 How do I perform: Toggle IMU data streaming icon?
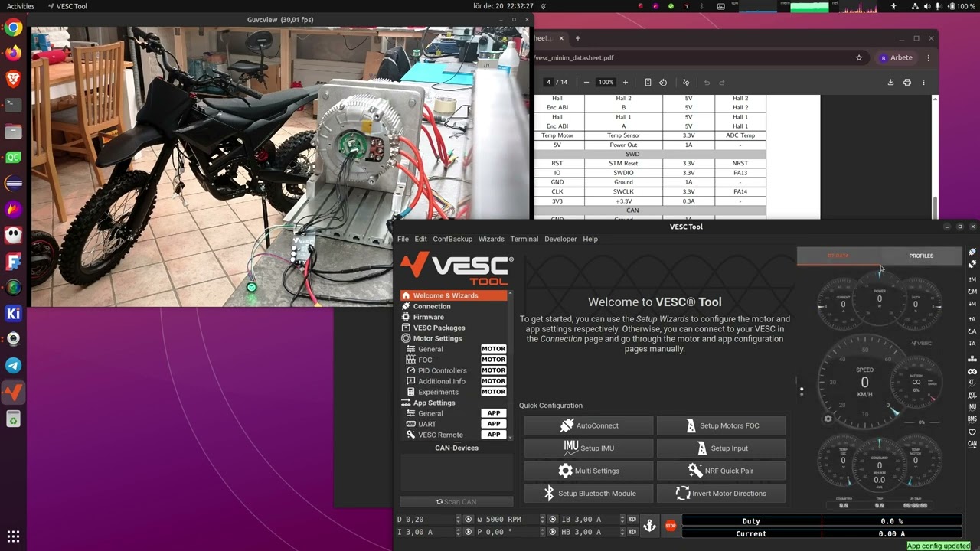coord(972,407)
